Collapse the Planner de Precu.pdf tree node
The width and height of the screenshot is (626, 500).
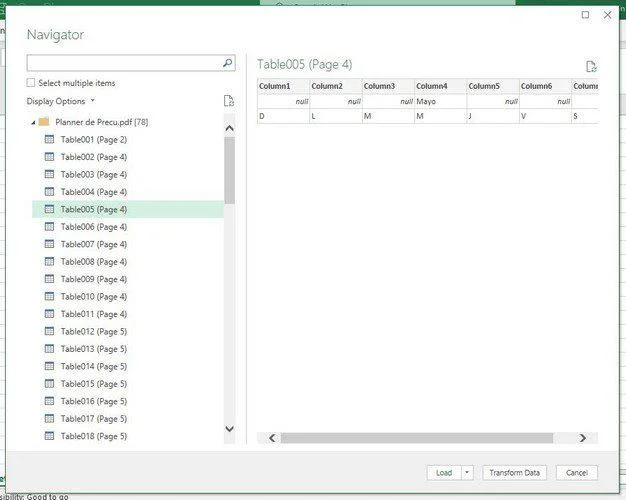tap(33, 122)
